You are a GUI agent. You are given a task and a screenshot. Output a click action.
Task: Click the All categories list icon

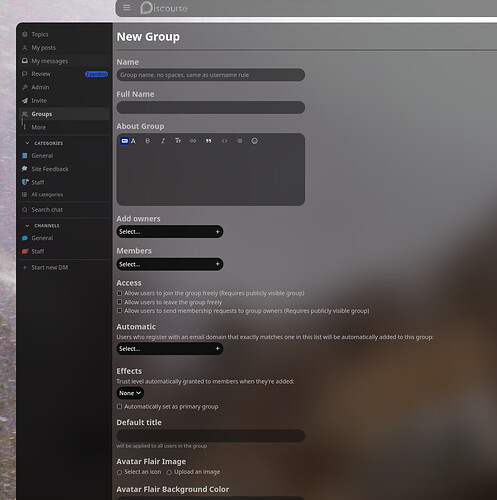coord(25,195)
